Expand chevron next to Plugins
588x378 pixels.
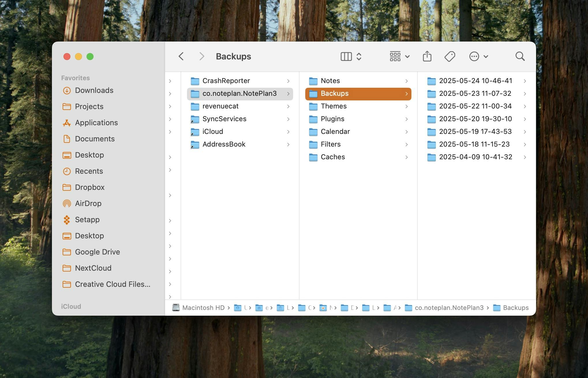(407, 119)
